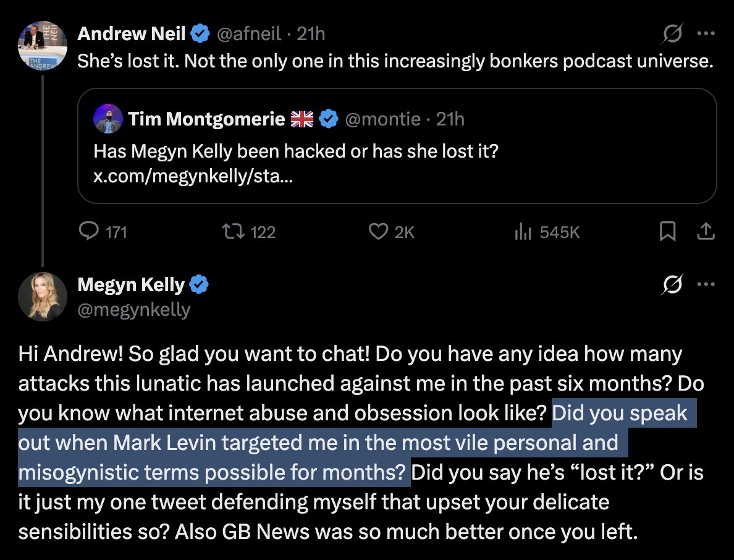734x560 pixels.
Task: Open the @afneil handle link
Action: (250, 35)
